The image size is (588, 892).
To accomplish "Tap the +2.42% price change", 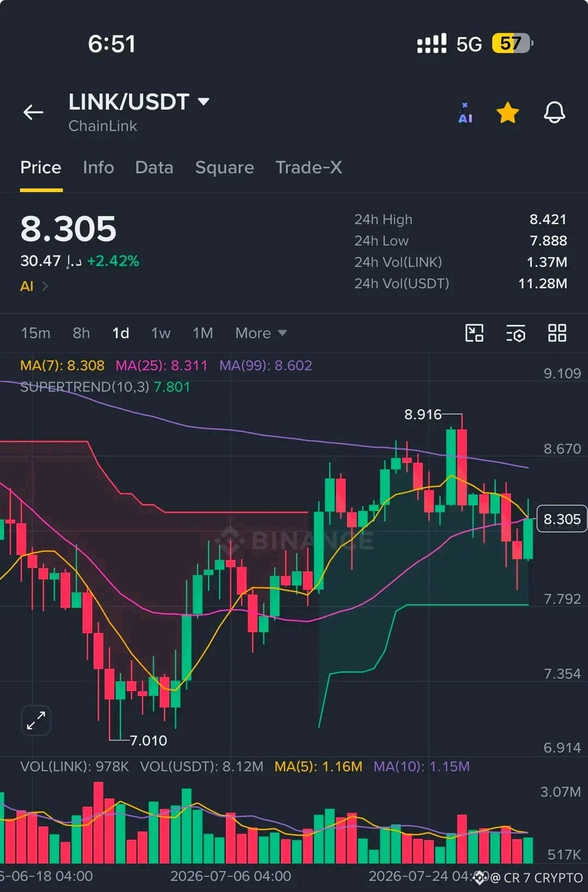I will coord(113,261).
